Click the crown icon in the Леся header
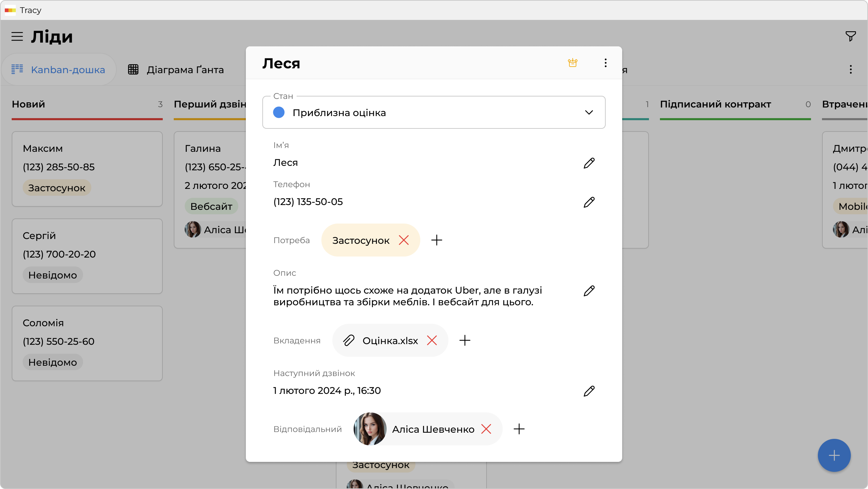The height and width of the screenshot is (489, 868). (572, 63)
